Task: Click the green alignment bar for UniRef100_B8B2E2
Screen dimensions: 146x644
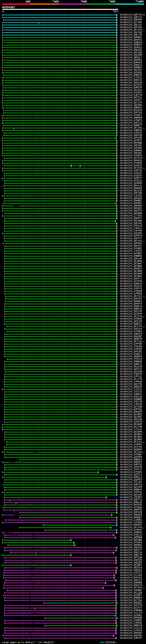Action: [x=81, y=603]
